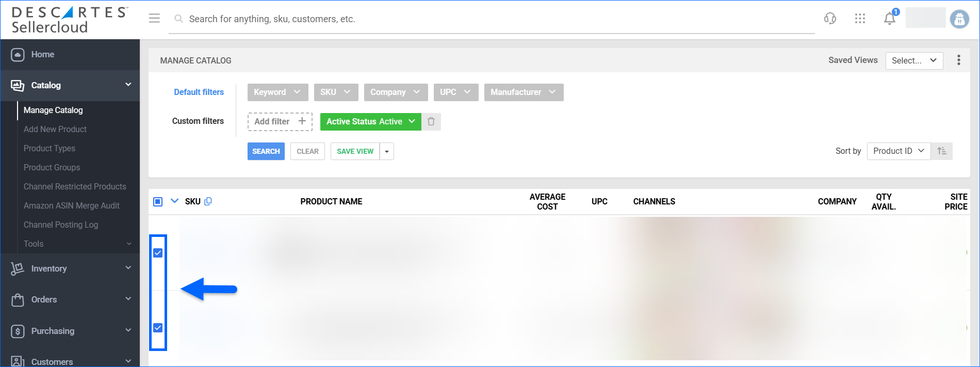Click the copy icon next to SKU header

point(208,201)
